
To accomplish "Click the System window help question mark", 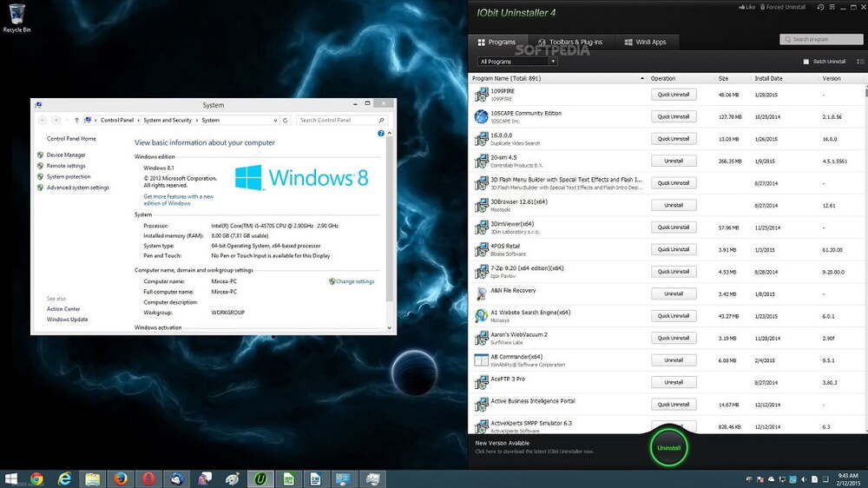I will tap(380, 134).
